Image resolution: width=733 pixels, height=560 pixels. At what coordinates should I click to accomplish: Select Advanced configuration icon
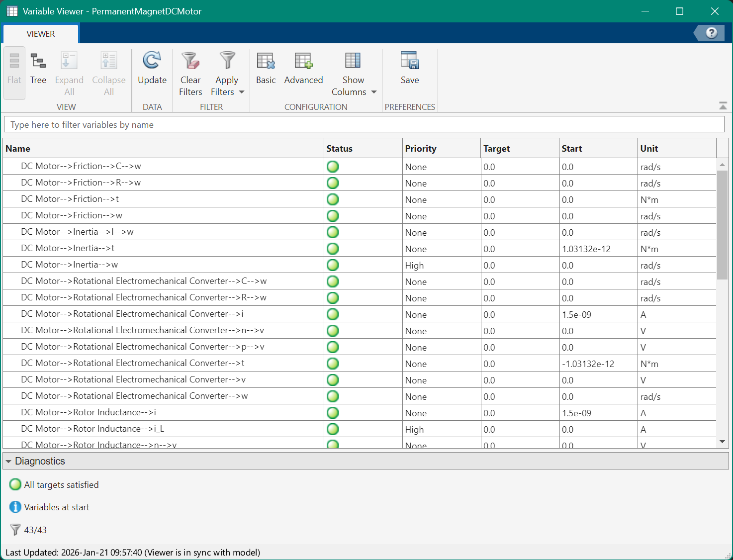tap(303, 61)
